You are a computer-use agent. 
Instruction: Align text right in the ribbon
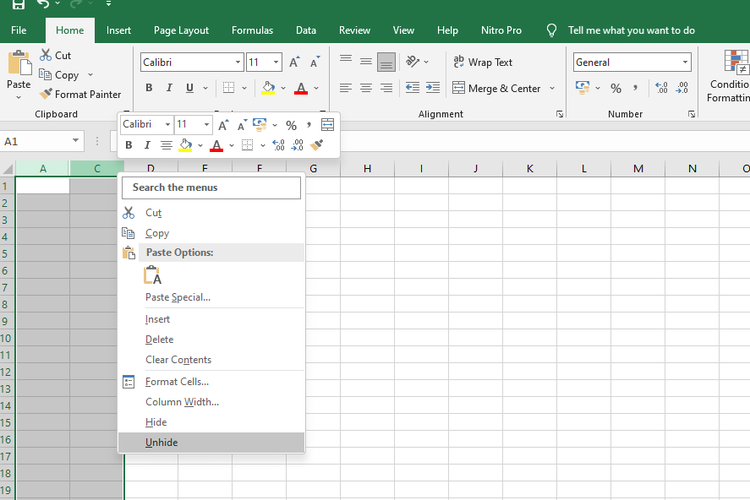[386, 88]
